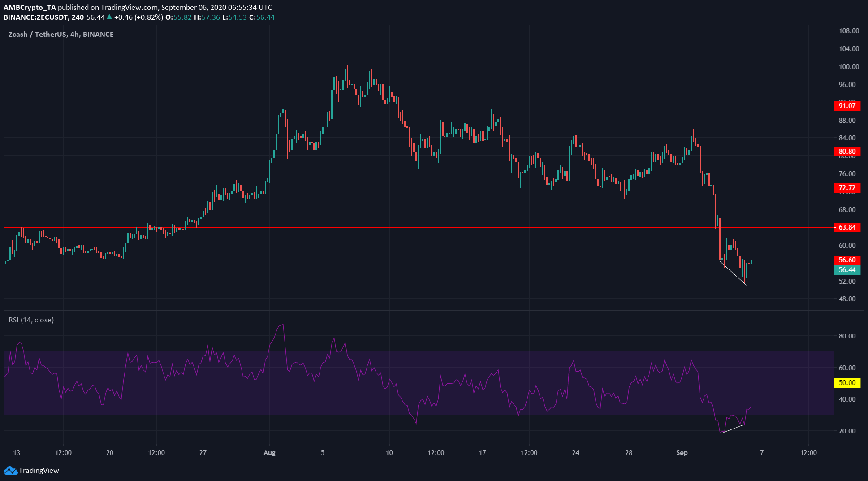Click the TradingView cloud logo icon
This screenshot has width=868, height=481.
click(x=11, y=471)
